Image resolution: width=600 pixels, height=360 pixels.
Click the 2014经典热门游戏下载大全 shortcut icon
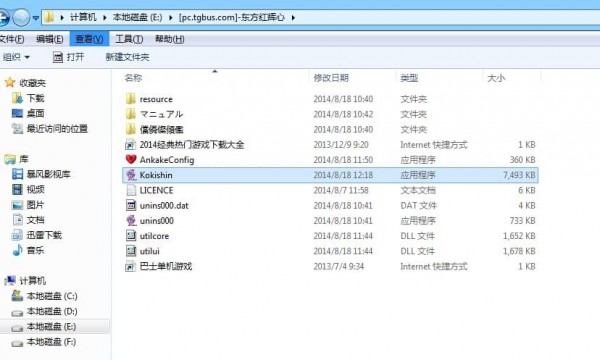(x=130, y=145)
